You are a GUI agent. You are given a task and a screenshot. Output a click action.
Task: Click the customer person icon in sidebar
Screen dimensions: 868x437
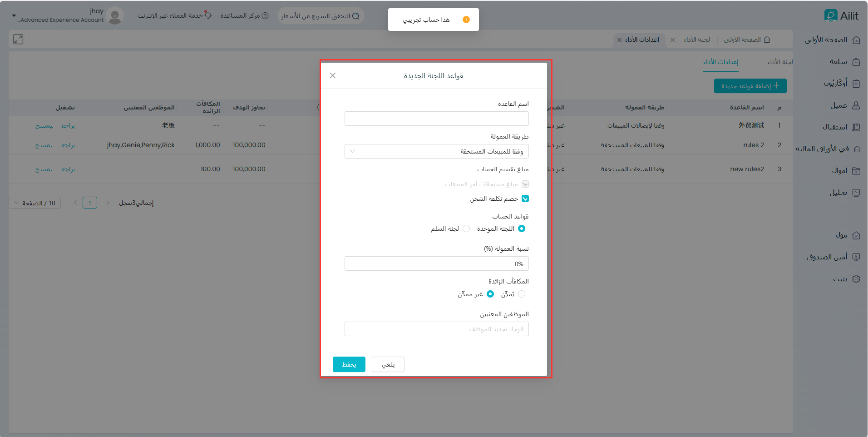pyautogui.click(x=856, y=105)
